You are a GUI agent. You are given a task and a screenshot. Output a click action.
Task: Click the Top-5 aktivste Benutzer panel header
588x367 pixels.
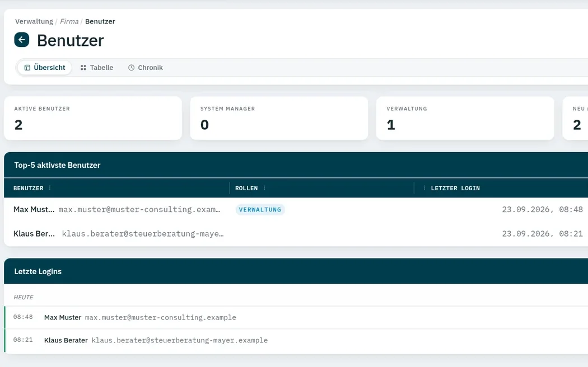pyautogui.click(x=296, y=165)
